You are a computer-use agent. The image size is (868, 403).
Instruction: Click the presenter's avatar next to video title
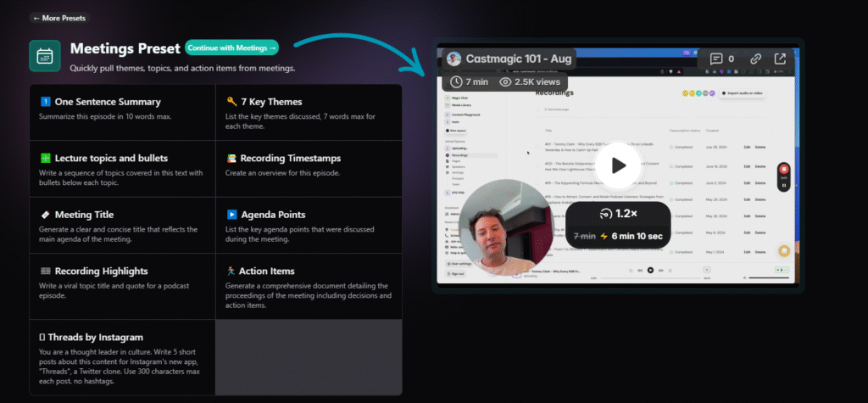click(454, 59)
